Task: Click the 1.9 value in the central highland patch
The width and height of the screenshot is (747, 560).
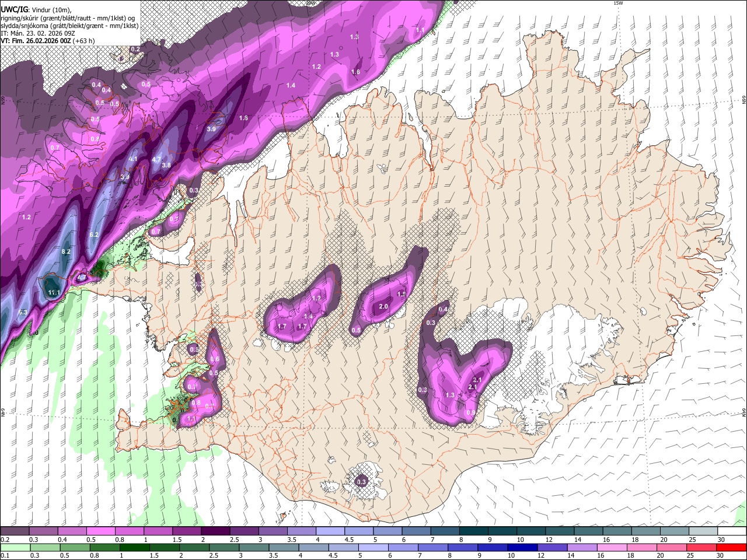Action: 402,294
